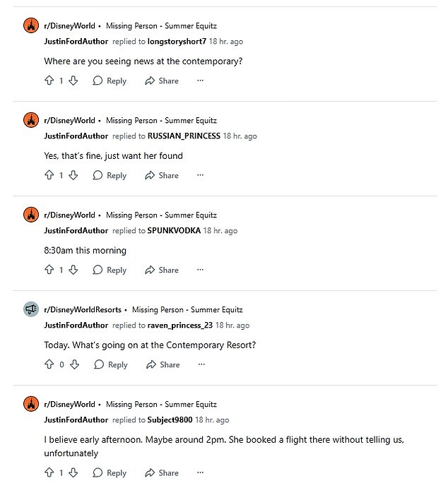The image size is (448, 488).
Task: Upvote the '8:30am this morning' comment
Action: coord(49,270)
